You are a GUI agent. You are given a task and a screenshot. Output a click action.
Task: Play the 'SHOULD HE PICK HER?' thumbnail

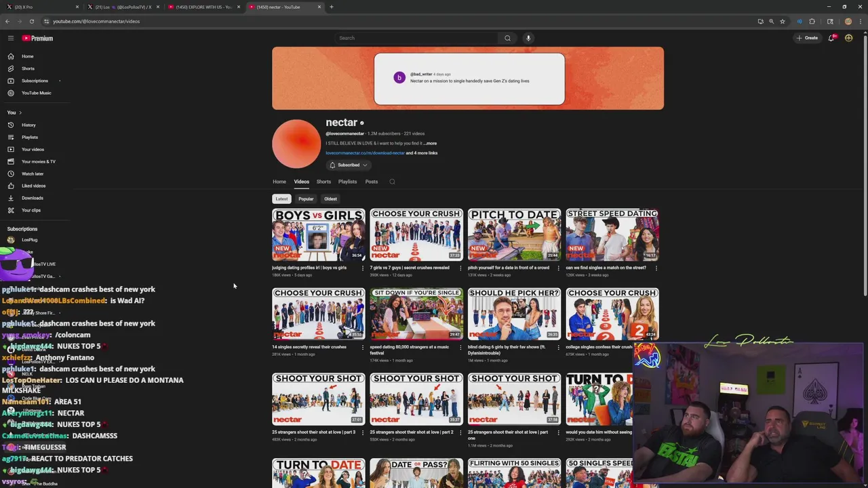(x=514, y=314)
